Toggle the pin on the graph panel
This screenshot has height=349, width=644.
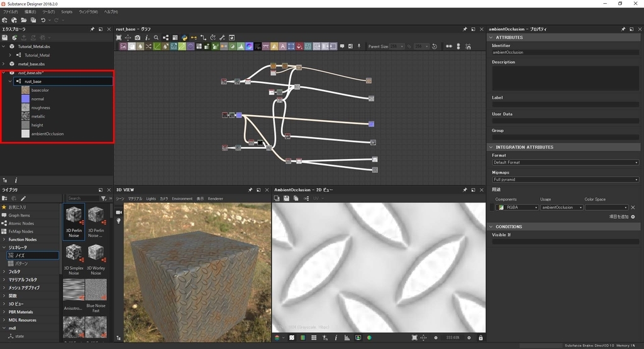tap(465, 29)
